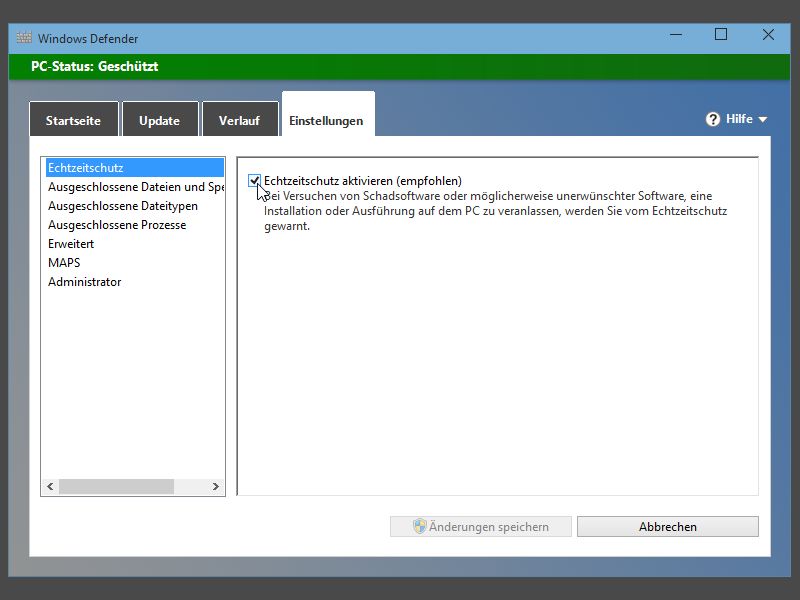
Task: Click the PC-Status: Geschützt banner text
Action: coord(94,66)
